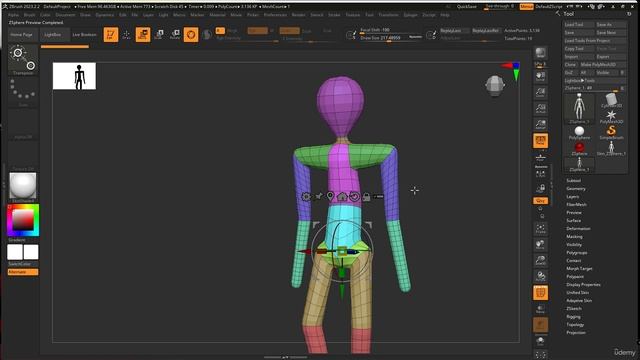
Task: Click Make PolyMesh3D button
Action: click(602, 64)
